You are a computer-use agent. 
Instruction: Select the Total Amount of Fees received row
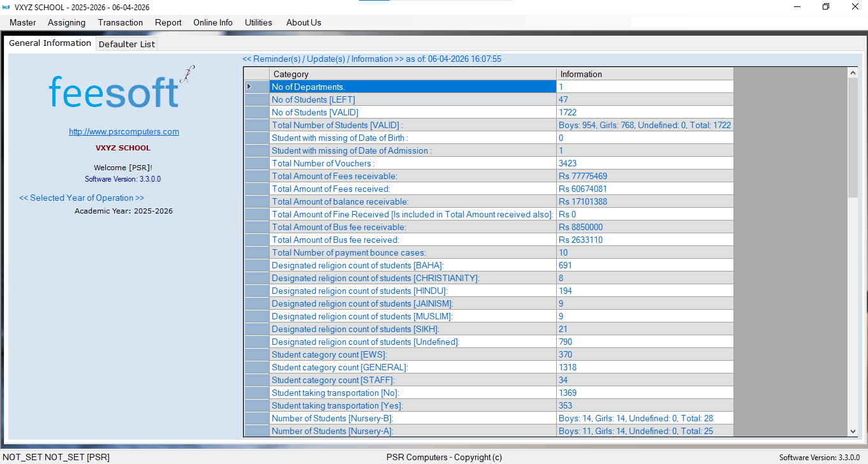pos(413,189)
